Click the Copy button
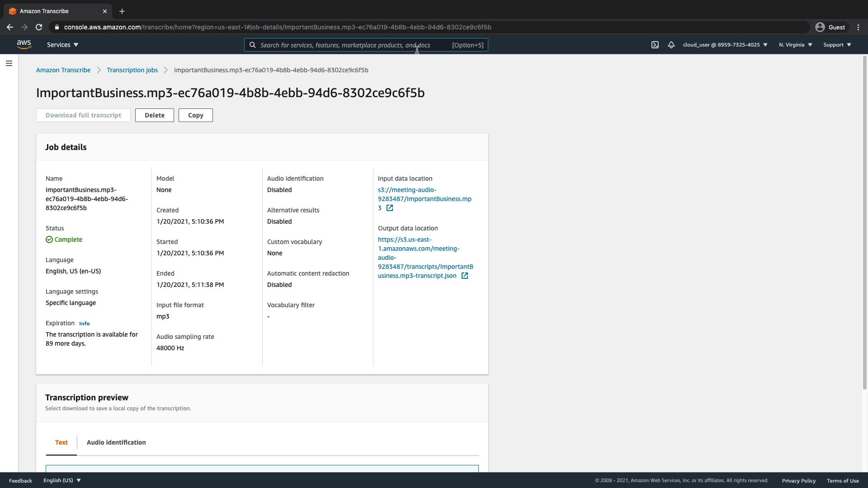 click(195, 115)
